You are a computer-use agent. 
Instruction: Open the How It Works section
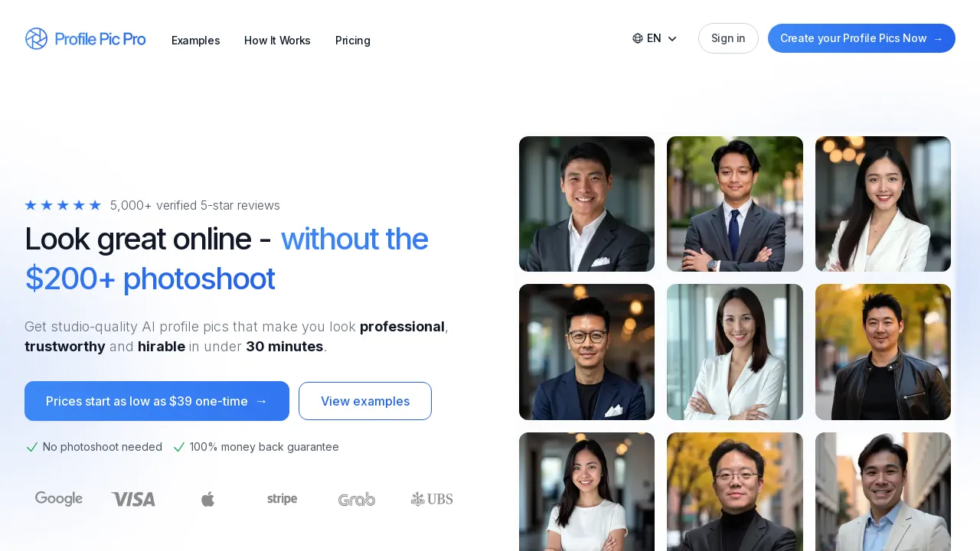pos(277,41)
